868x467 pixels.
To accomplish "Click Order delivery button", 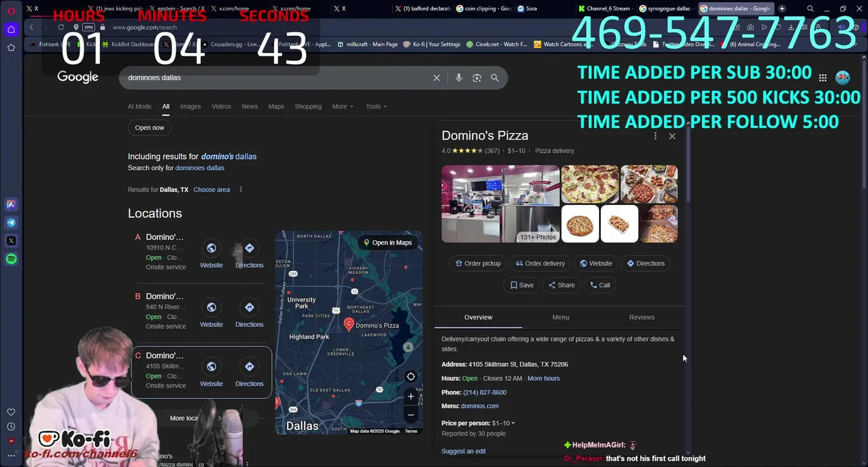I will tap(540, 263).
